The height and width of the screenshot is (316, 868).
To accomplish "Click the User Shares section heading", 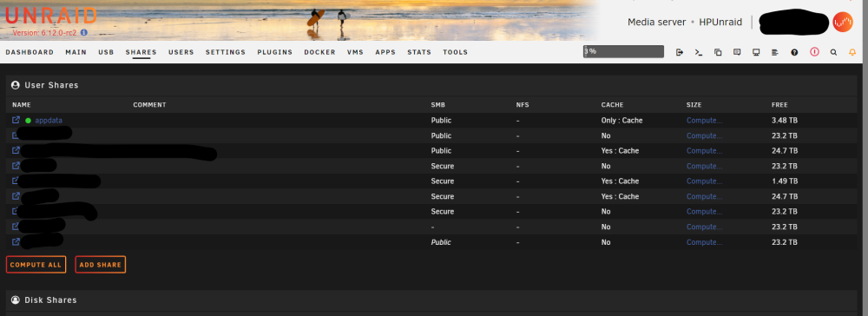I will 51,85.
